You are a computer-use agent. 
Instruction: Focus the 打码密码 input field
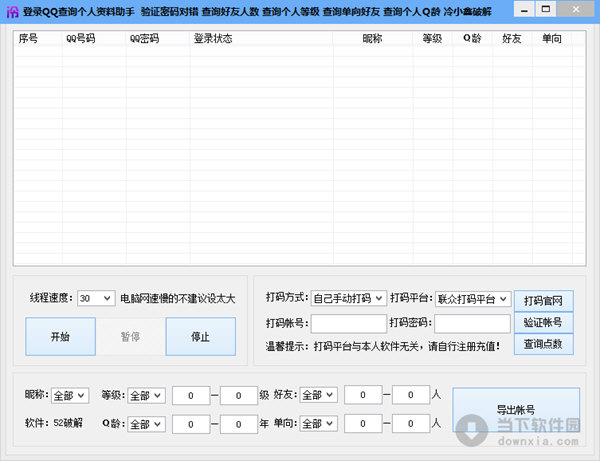point(473,324)
